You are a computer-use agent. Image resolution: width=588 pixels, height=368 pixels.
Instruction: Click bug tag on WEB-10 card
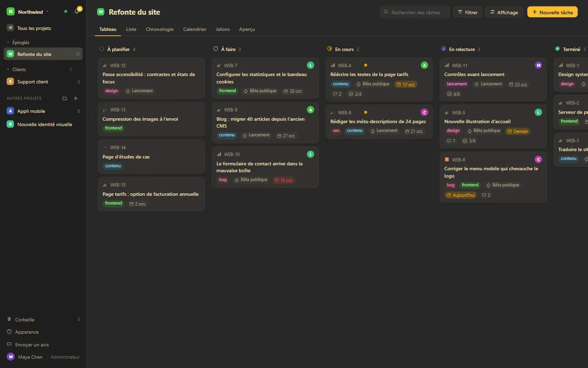click(x=223, y=180)
